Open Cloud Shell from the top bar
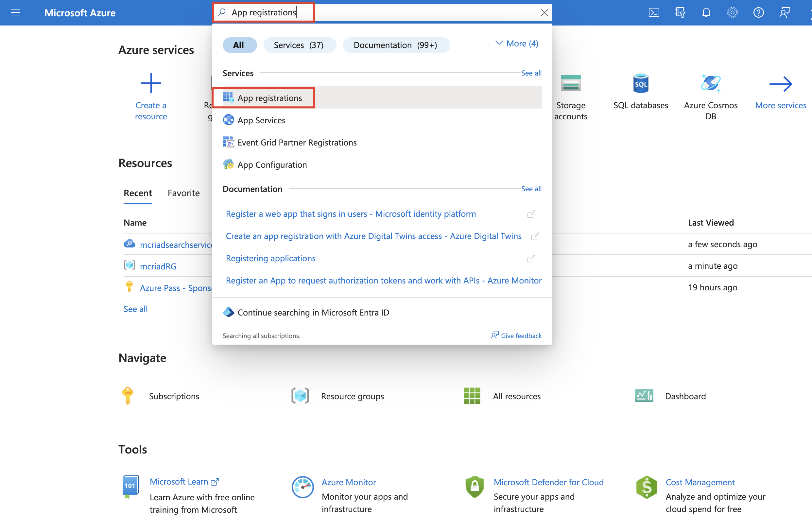 click(653, 13)
